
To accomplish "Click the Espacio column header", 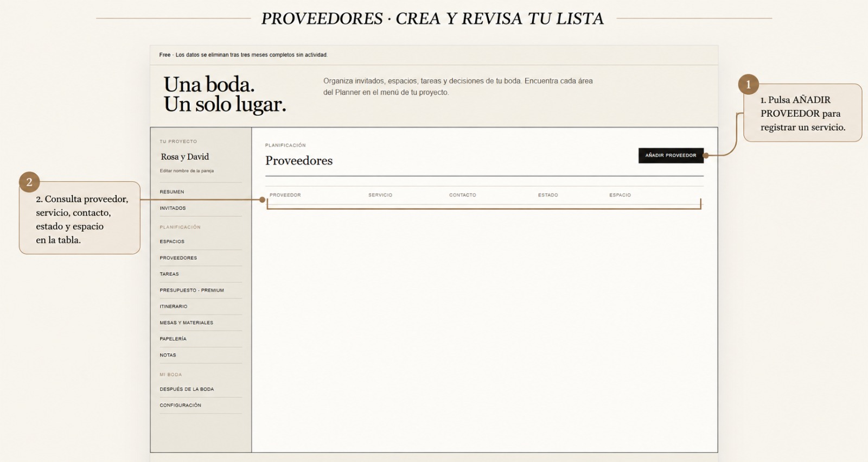I will point(620,195).
